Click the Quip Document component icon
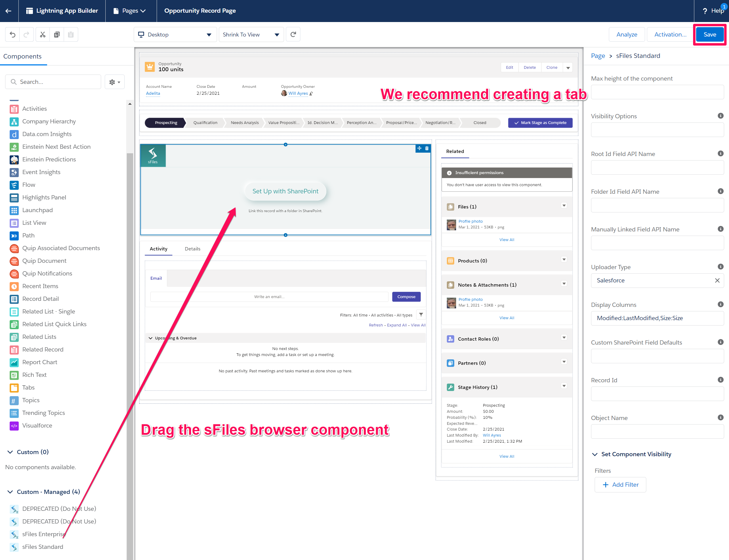The height and width of the screenshot is (560, 729). pos(14,261)
